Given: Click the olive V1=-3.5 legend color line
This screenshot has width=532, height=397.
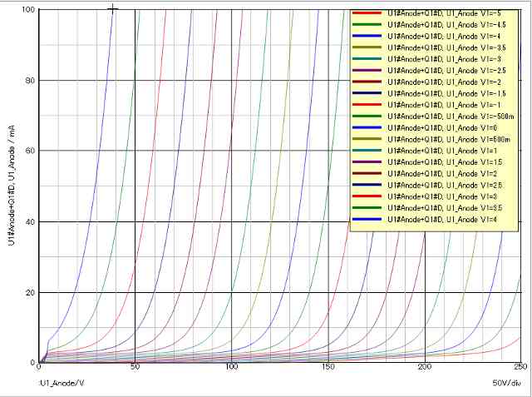Looking at the screenshot, I should pyautogui.click(x=367, y=48).
